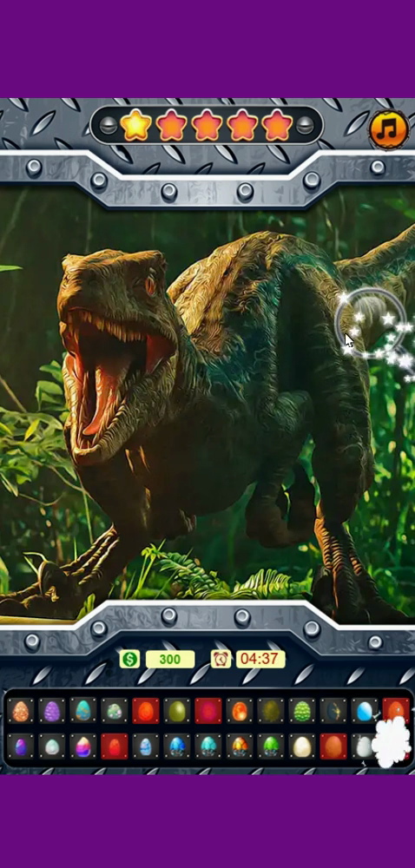Image resolution: width=415 pixels, height=868 pixels.
Task: Click the sparkling found spot on dinosaur
Action: point(370,322)
